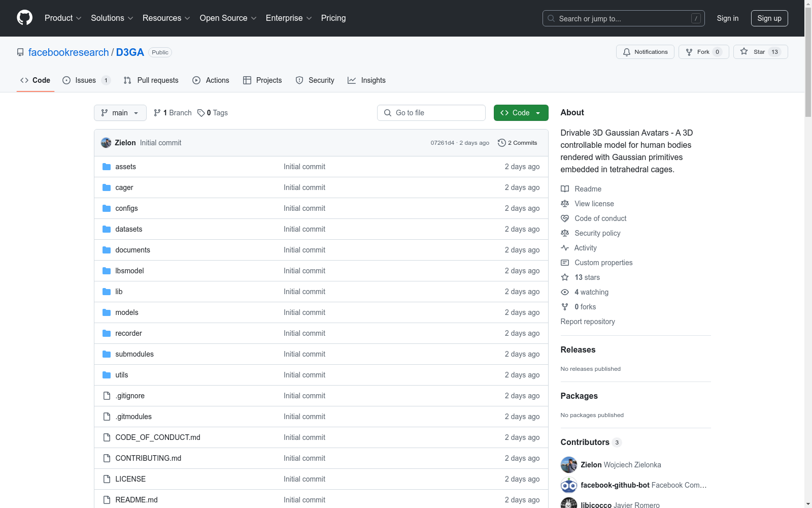Click the Report repository link
812x508 pixels.
[x=588, y=322]
